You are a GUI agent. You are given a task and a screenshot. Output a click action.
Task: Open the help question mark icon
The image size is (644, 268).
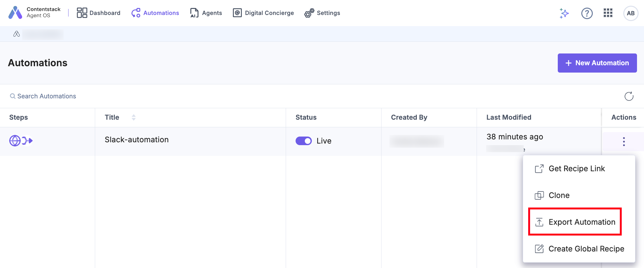[x=587, y=13]
